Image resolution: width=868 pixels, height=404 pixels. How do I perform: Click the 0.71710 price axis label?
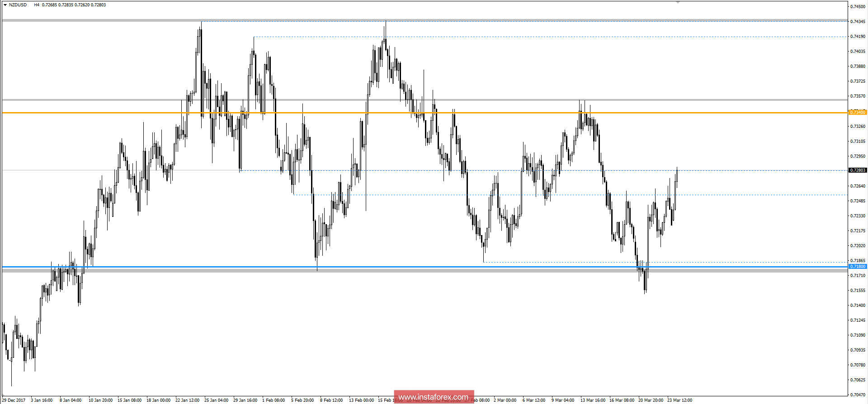858,276
